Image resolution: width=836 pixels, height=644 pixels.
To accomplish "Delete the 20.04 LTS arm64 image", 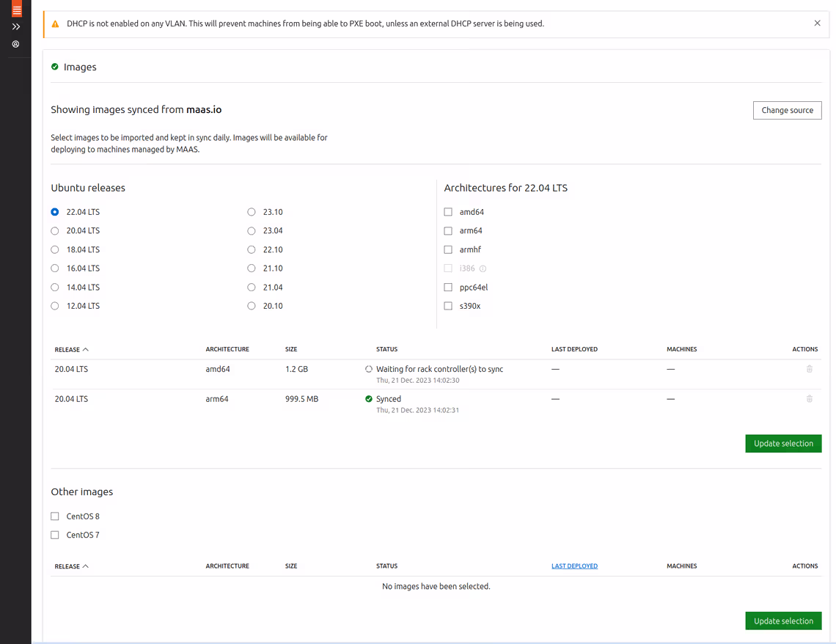I will (809, 399).
